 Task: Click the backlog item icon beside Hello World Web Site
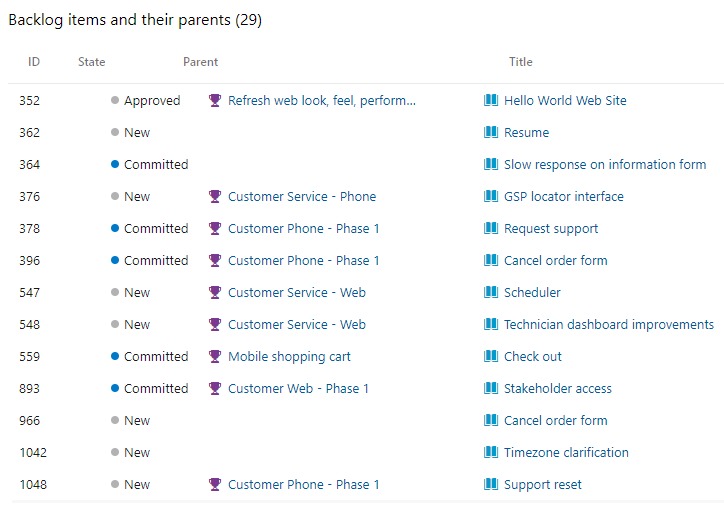(x=491, y=100)
